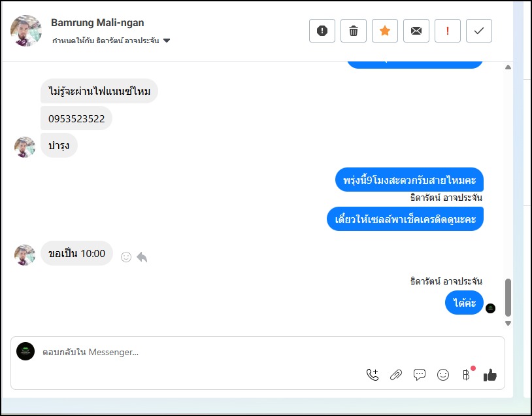Click the assigned-to label naming ธิดารัตน์ อาจประจัน
This screenshot has height=416, width=532.
(105, 41)
